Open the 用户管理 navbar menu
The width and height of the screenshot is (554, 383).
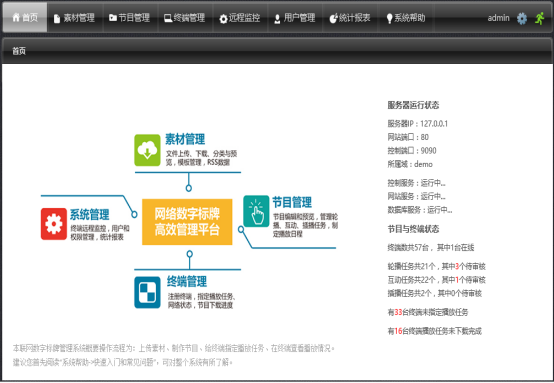click(295, 18)
